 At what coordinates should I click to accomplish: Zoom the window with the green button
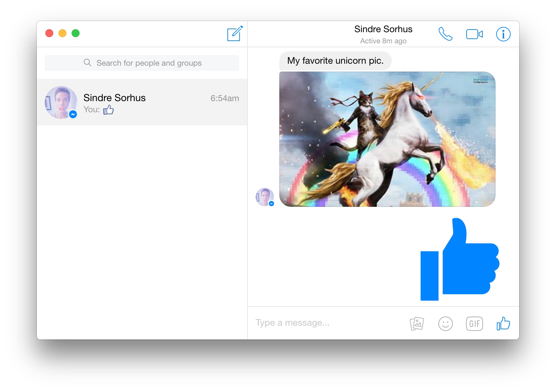pos(76,33)
